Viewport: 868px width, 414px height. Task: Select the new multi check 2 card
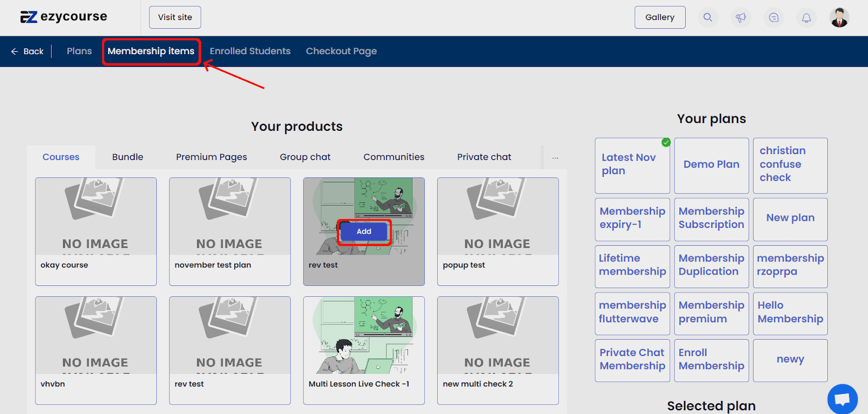(498, 351)
